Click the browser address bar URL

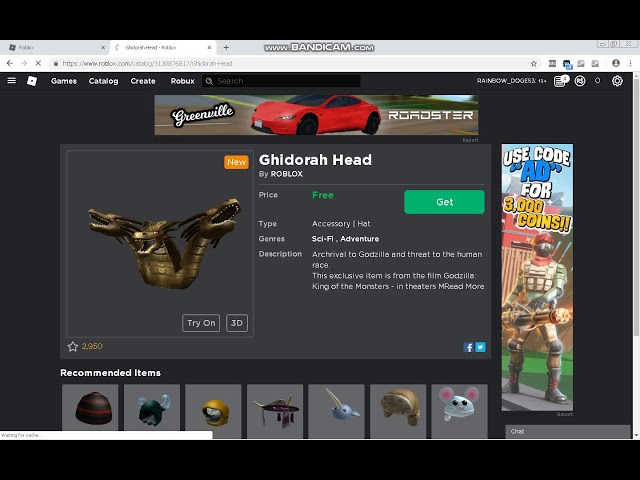(x=147, y=63)
